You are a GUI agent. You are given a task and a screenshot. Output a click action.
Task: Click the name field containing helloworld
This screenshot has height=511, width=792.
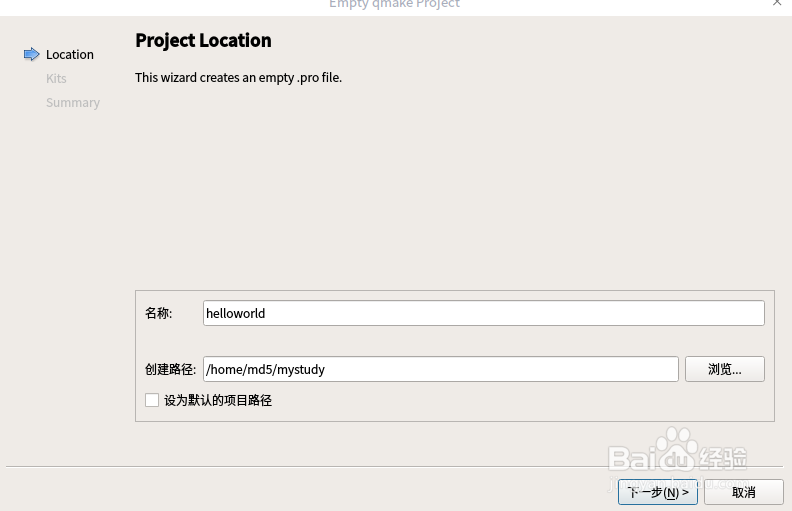483,313
